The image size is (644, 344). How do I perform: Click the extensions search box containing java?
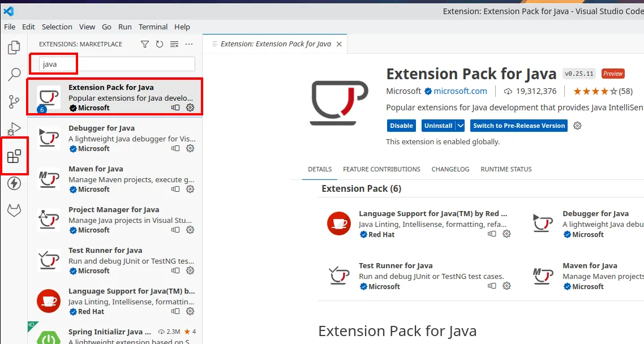tap(117, 64)
